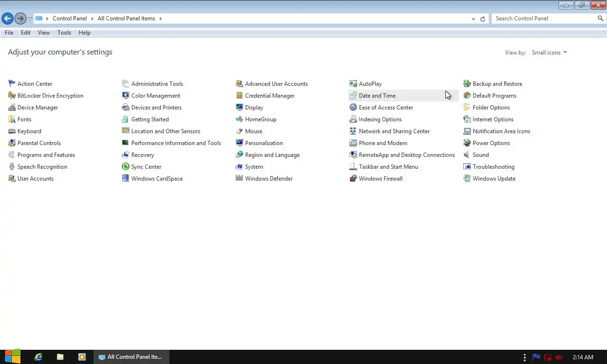Click the Windows Update icon
The height and width of the screenshot is (364, 607).
tap(467, 179)
